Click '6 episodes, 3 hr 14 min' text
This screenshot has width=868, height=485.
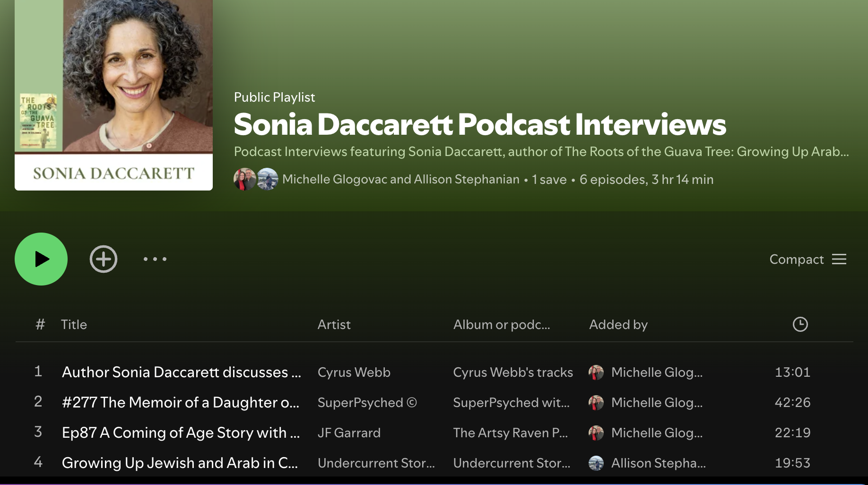click(646, 179)
